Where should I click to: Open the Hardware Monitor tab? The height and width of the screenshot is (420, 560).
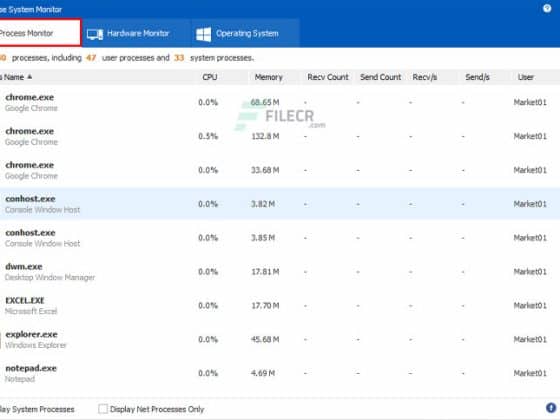tap(136, 33)
